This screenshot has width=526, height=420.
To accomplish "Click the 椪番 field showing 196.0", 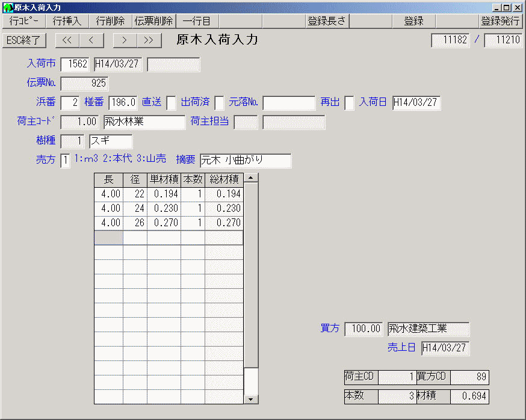I will click(123, 103).
